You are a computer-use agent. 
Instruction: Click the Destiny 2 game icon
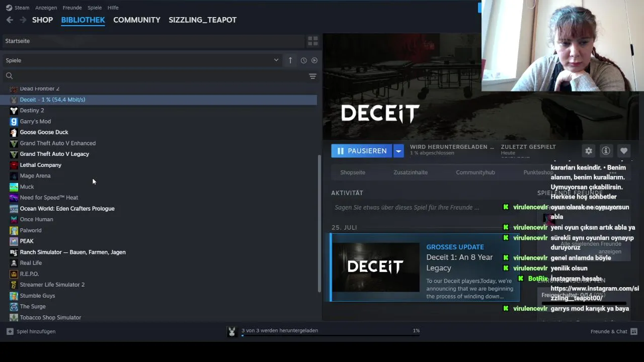14,110
